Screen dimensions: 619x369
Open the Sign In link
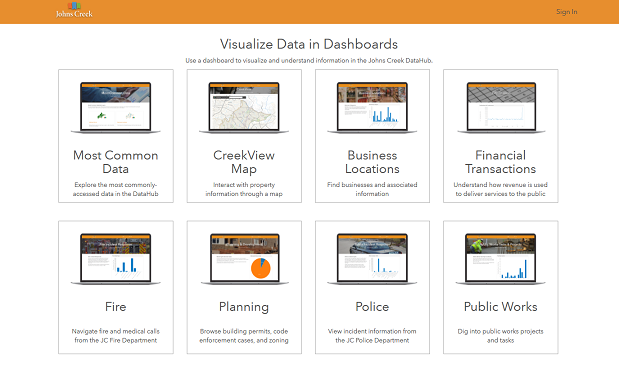click(566, 12)
